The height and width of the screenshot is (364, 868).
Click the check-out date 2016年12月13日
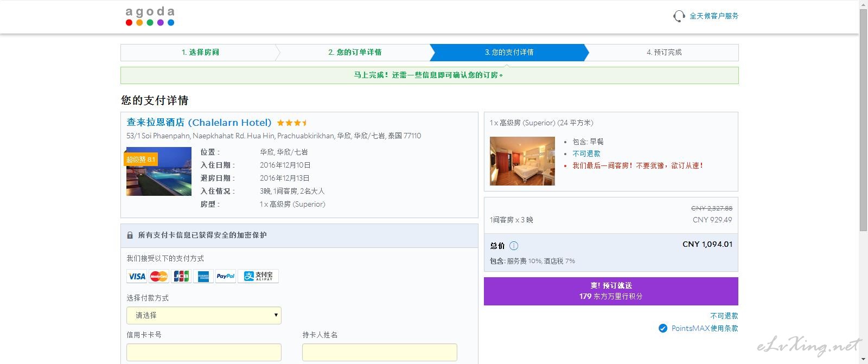[x=285, y=178]
